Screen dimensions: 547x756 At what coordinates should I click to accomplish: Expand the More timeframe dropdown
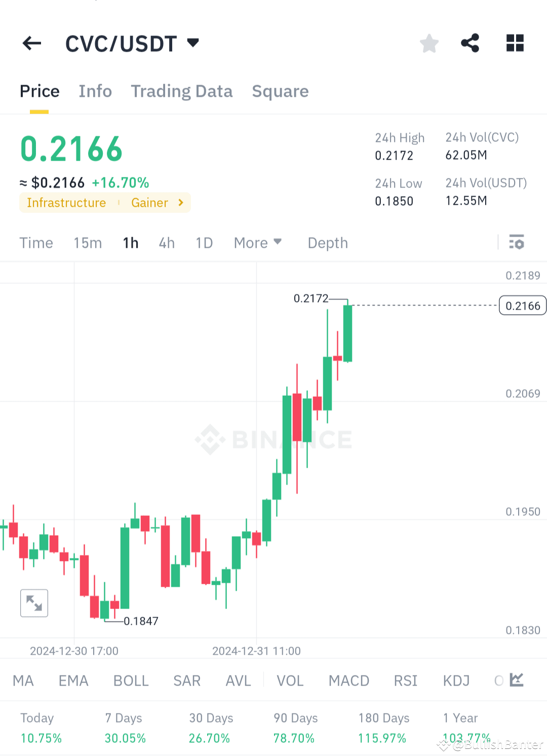click(x=257, y=243)
